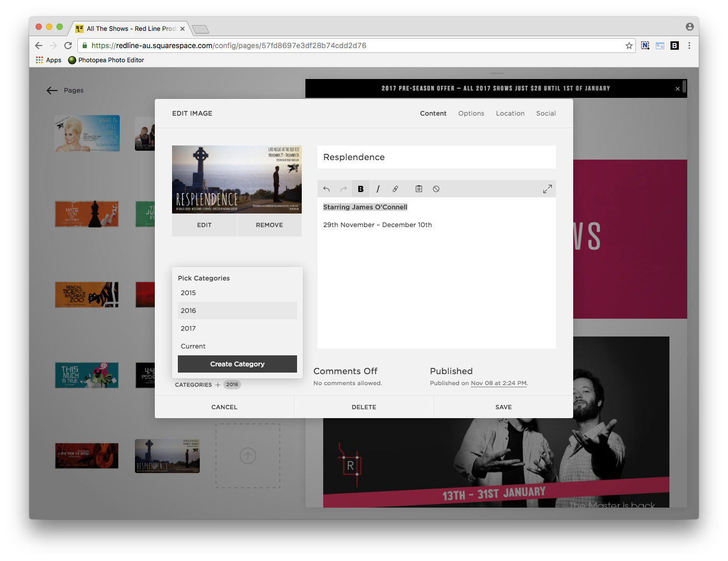This screenshot has height=561, width=728.
Task: Click the B extension icon in the Chrome toolbar
Action: click(675, 46)
